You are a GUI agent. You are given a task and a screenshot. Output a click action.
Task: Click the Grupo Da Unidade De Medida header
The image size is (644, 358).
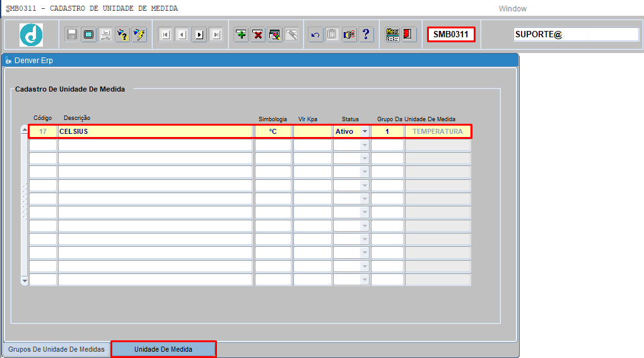(416, 119)
